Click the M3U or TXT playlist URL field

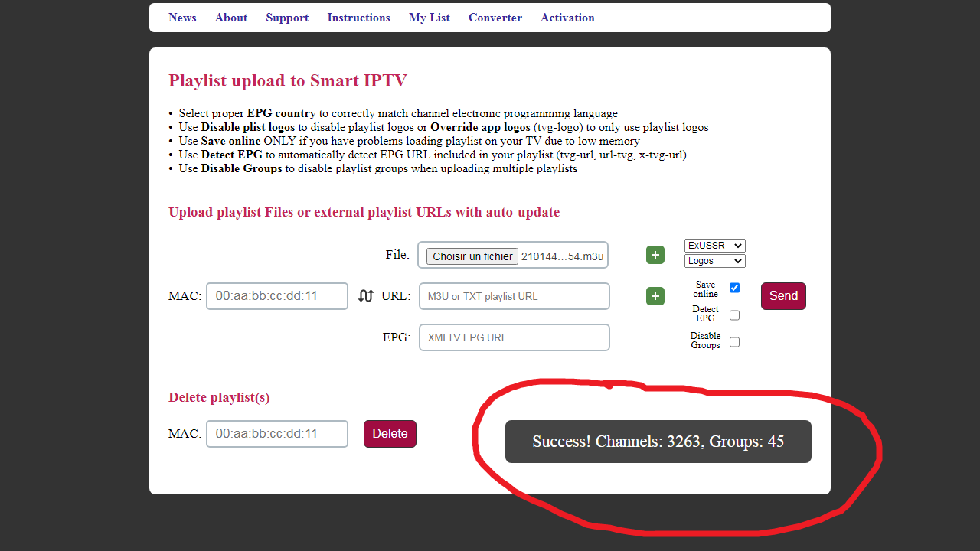click(514, 296)
